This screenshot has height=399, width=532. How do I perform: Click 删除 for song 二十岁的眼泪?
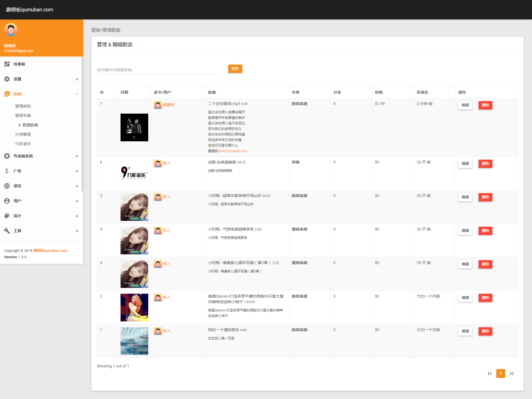(485, 105)
